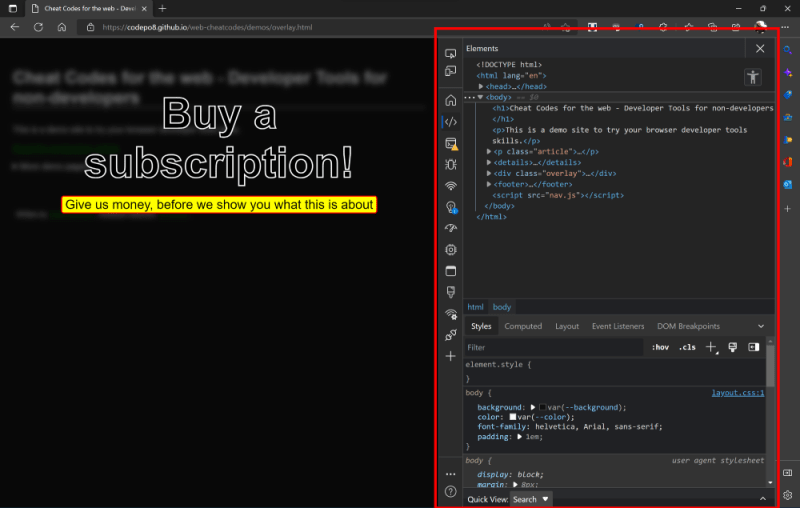Activate the Inspect element tool
The image size is (800, 508).
(x=451, y=54)
